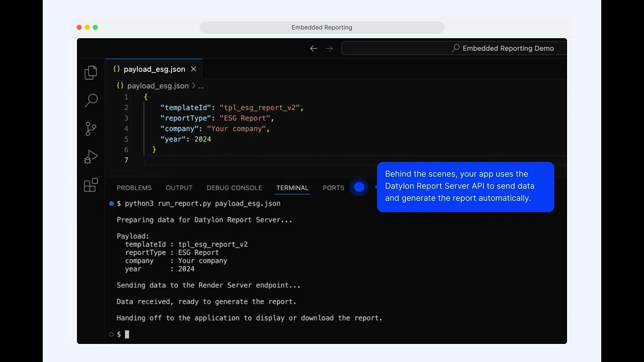Click the search magnifier in command center
Image resolution: width=644 pixels, height=362 pixels.
(456, 48)
